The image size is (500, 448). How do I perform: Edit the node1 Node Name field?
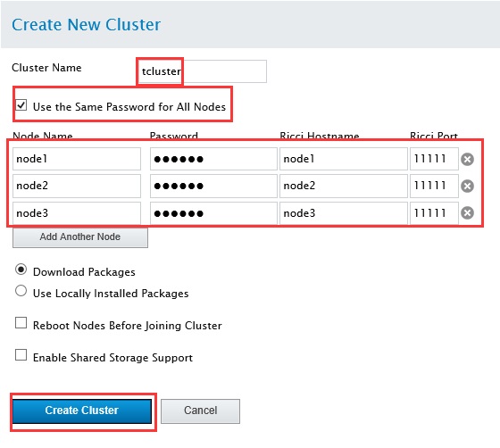tap(77, 159)
